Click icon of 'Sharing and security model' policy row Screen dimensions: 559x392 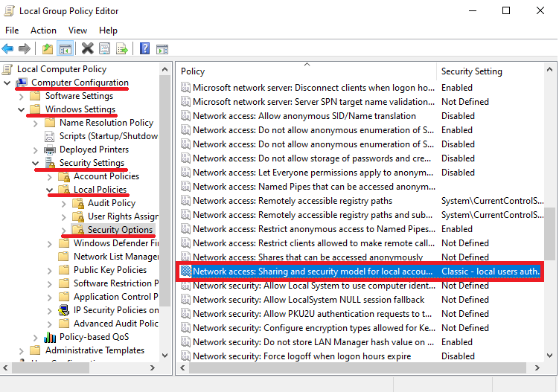tap(185, 271)
